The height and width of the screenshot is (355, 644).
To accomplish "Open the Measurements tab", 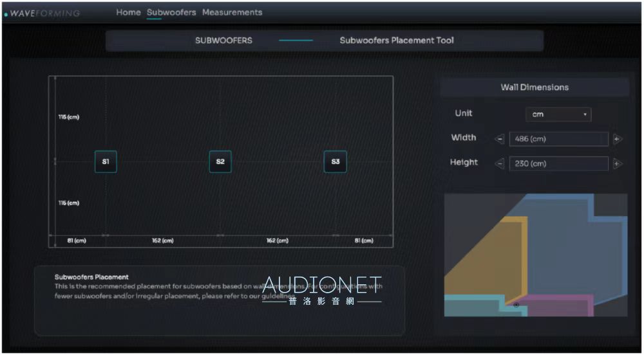I will click(232, 12).
